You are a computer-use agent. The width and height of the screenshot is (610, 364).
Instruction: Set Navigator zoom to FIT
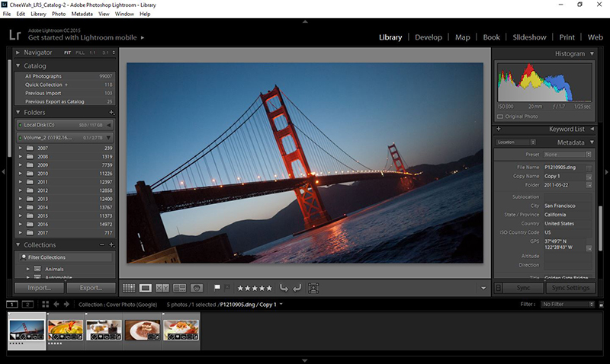click(x=67, y=53)
